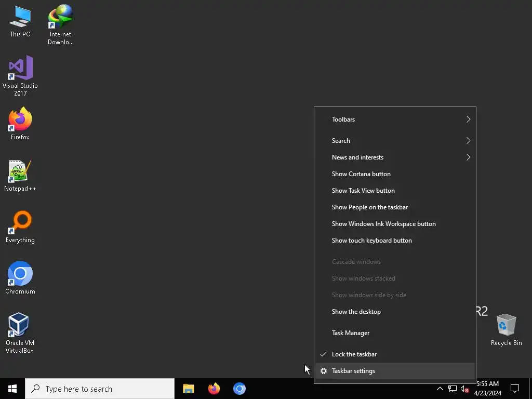Select Chromium desktop shortcut
532x399 pixels.
tap(20, 278)
